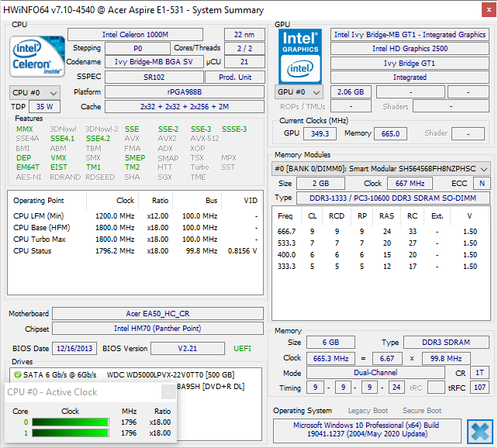Click the BIOS Date 12/16/2013 field
498x448 pixels.
pos(74,348)
